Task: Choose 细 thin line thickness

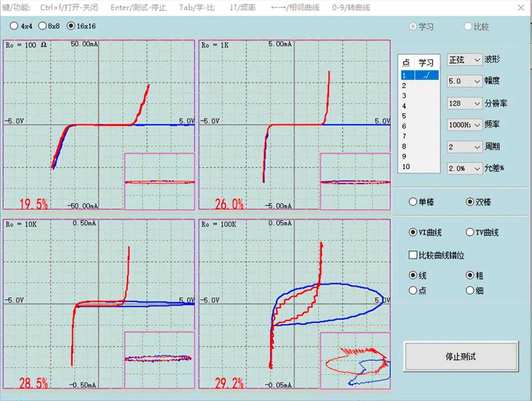Action: 470,290
